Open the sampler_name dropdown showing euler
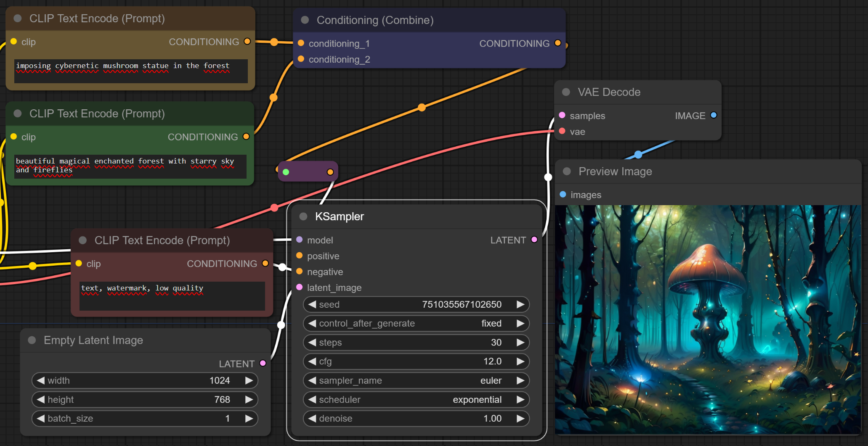Screen dimensions: 868x446 (x=416, y=380)
